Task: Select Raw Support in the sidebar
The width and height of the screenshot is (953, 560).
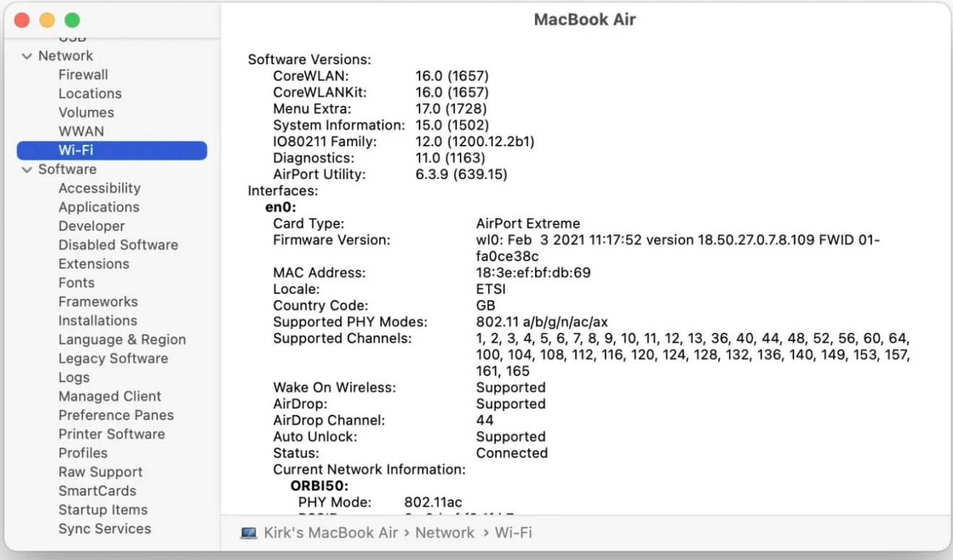Action: click(100, 472)
